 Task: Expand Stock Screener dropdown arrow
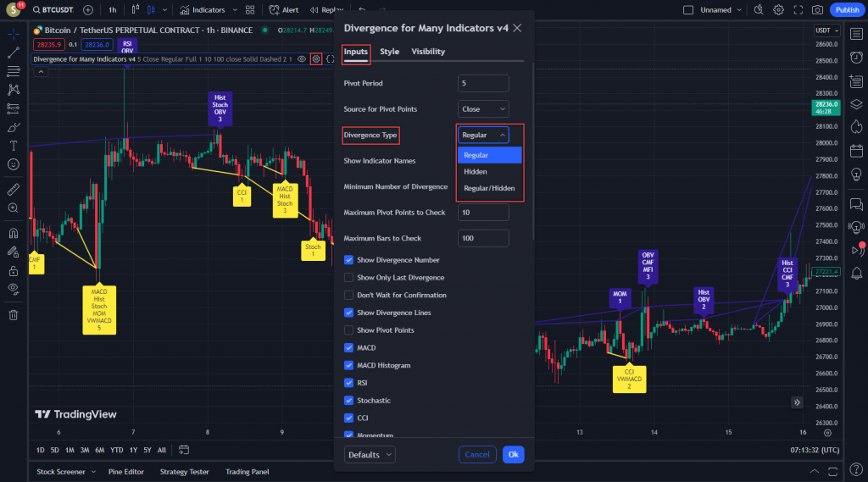[93, 472]
